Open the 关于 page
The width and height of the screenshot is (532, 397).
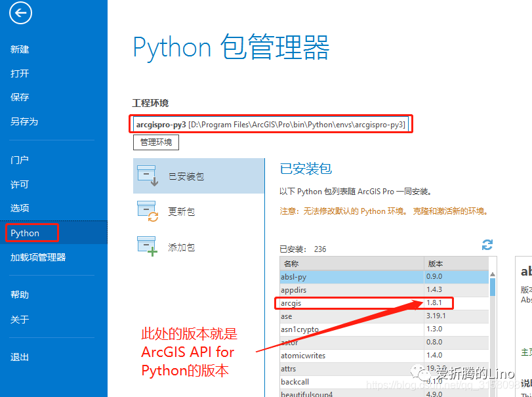click(x=20, y=320)
